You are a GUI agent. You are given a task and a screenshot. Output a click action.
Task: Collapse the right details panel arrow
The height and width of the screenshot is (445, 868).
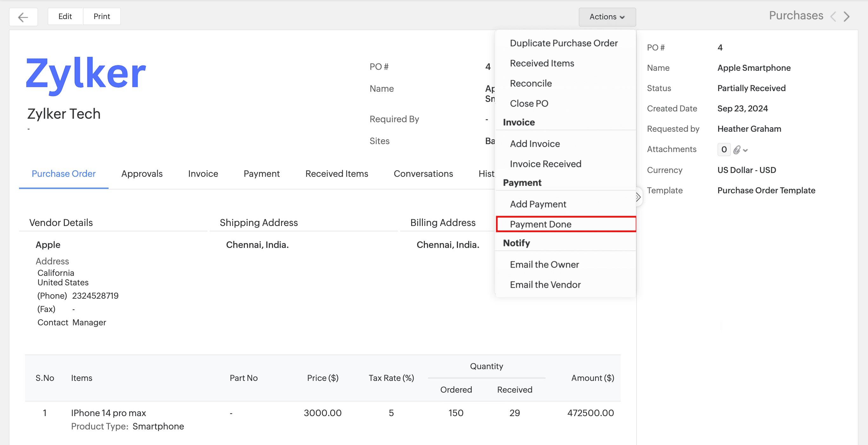coord(638,197)
